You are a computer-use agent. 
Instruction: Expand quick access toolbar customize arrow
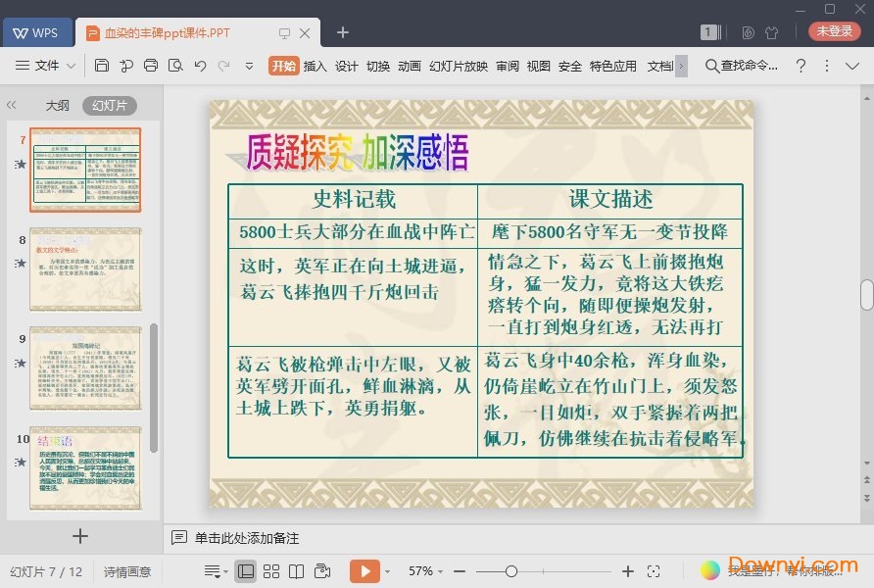click(249, 66)
